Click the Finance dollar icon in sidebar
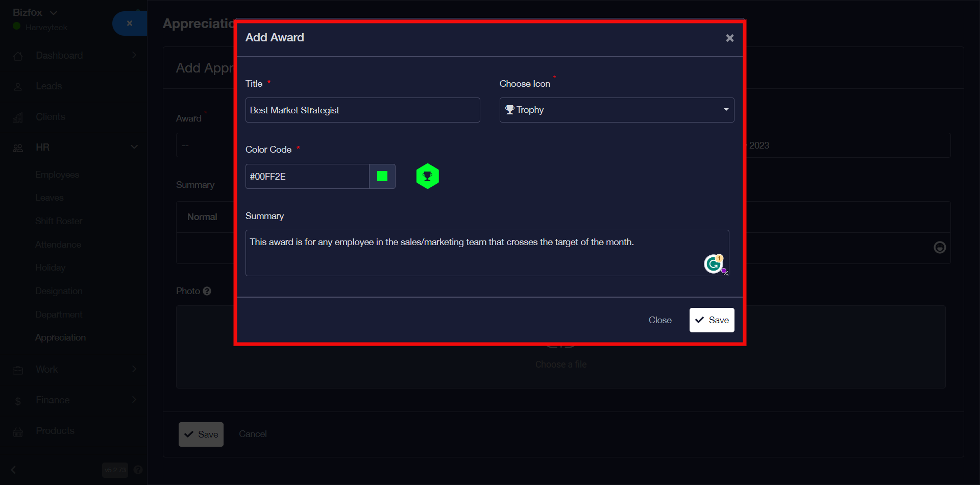Image resolution: width=980 pixels, height=485 pixels. pyautogui.click(x=18, y=401)
